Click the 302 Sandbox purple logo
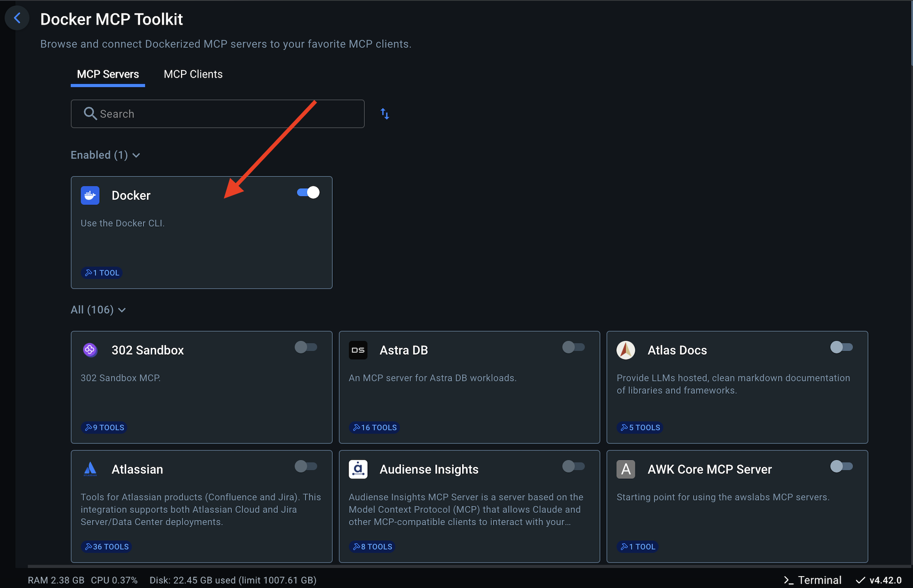Viewport: 913px width, 588px height. 90,350
